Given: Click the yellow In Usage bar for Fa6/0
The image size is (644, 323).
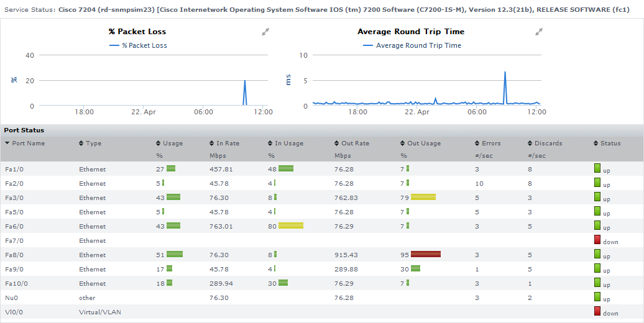Looking at the screenshot, I should 290,225.
